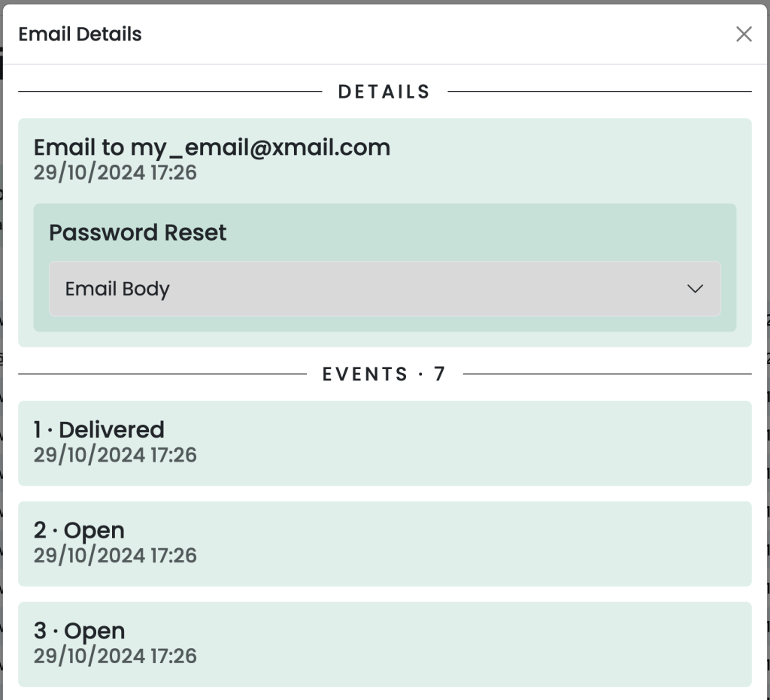Viewport: 770px width, 700px height.
Task: Click the Delivered status label
Action: click(x=111, y=429)
